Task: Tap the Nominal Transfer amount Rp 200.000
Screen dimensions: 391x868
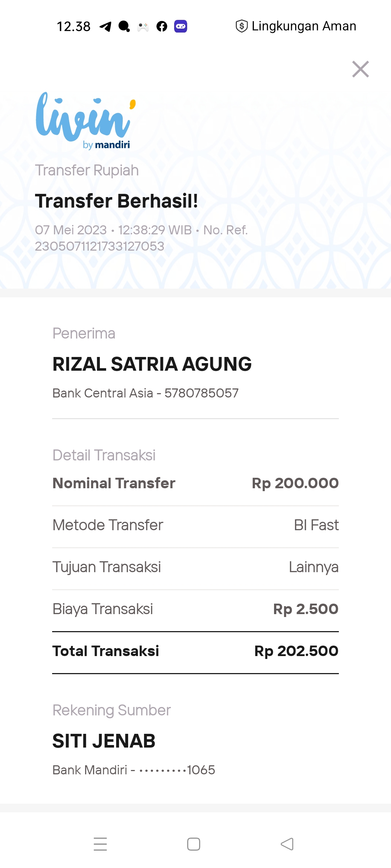Action: coord(295,483)
